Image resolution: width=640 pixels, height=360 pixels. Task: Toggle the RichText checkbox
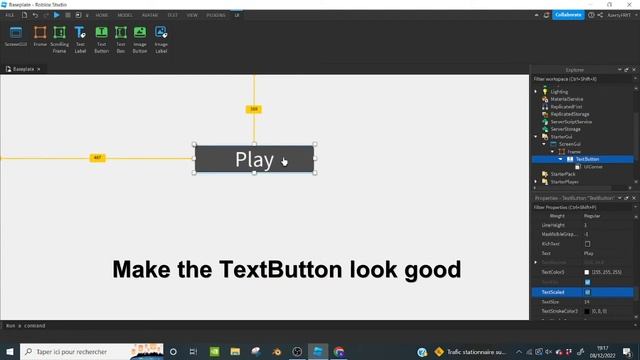[587, 244]
